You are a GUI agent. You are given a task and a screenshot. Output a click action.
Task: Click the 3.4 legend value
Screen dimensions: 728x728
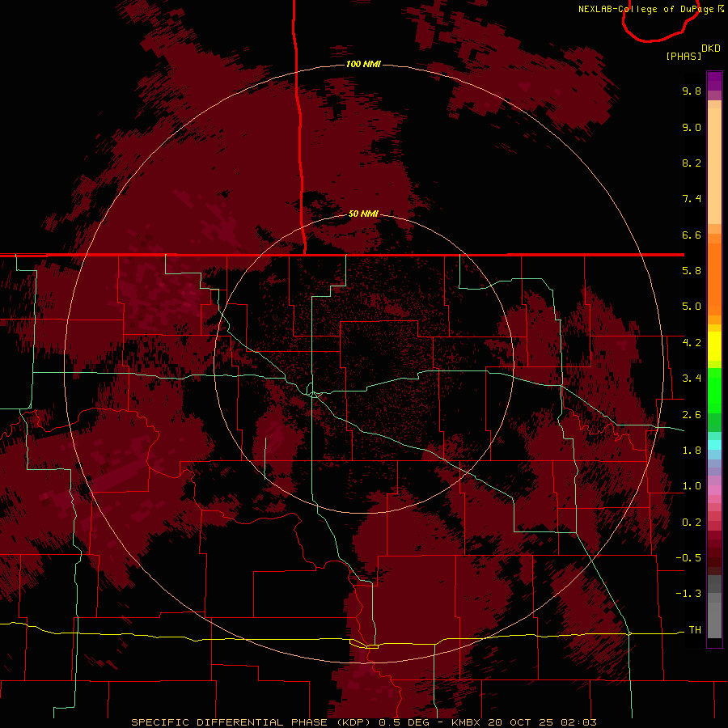(x=692, y=379)
